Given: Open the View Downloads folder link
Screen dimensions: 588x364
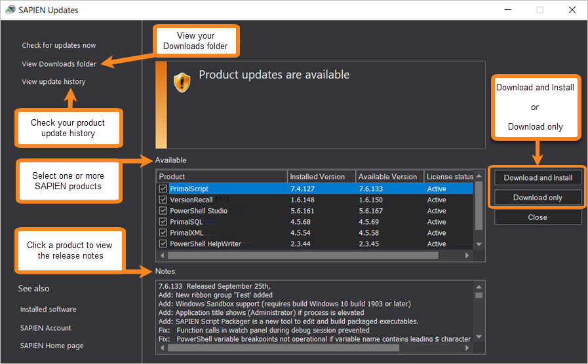Looking at the screenshot, I should (x=59, y=64).
